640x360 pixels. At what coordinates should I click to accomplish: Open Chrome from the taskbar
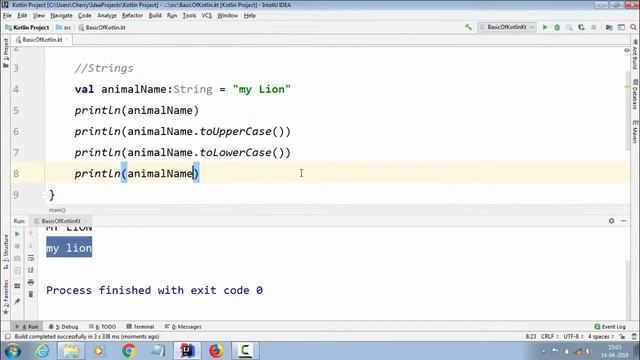pos(129,351)
